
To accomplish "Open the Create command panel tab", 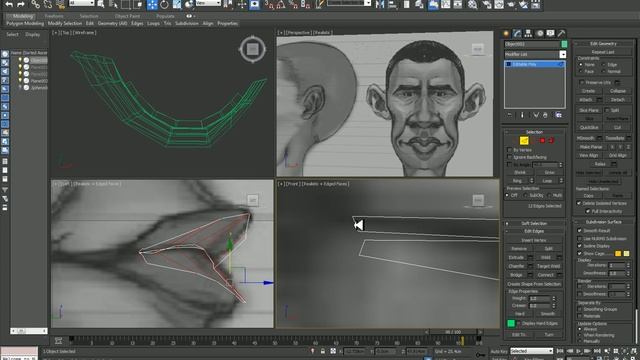I will 506,33.
